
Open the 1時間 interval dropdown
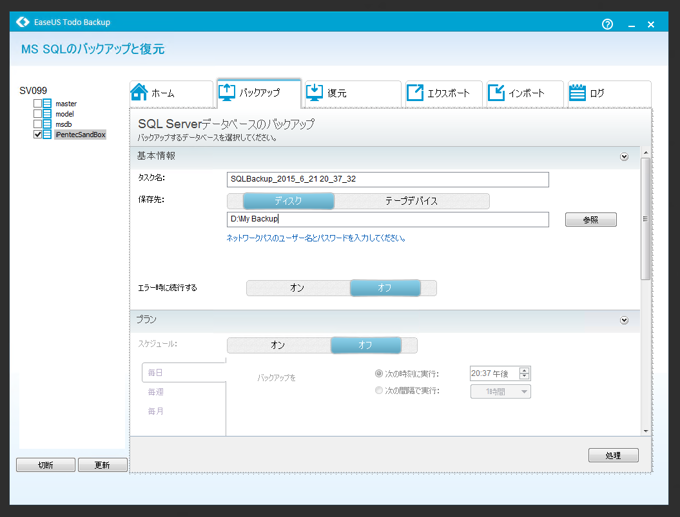tap(500, 392)
